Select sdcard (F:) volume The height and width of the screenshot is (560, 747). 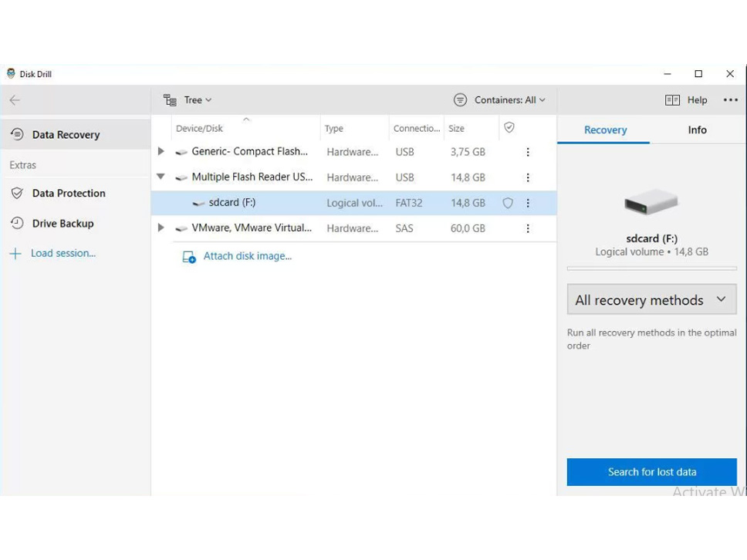coord(353,203)
